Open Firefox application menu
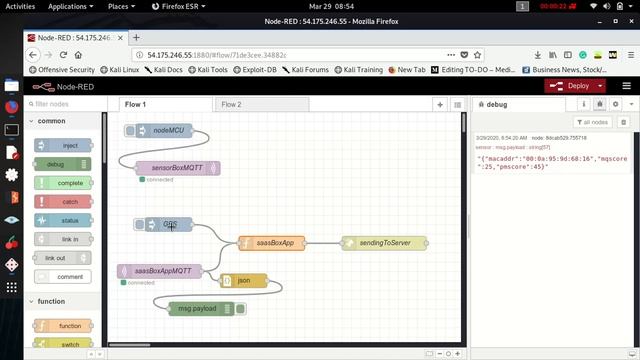Viewport: 640px width, 360px height. (631, 55)
